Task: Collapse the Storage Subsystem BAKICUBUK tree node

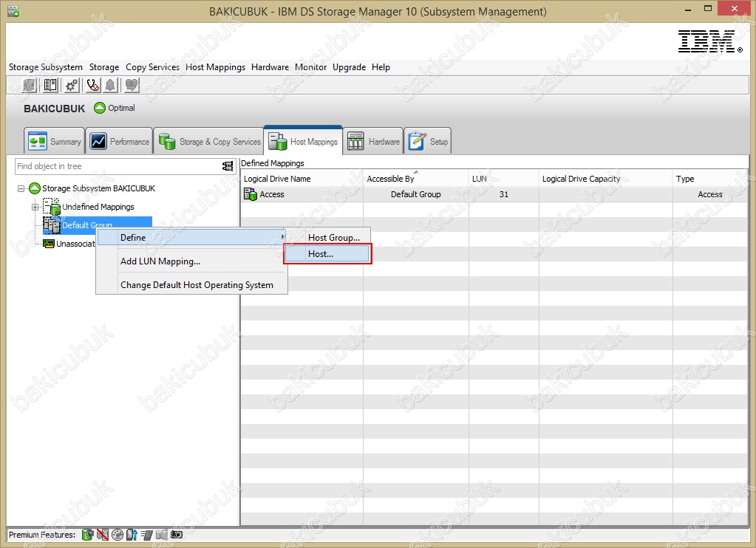Action: click(x=21, y=188)
